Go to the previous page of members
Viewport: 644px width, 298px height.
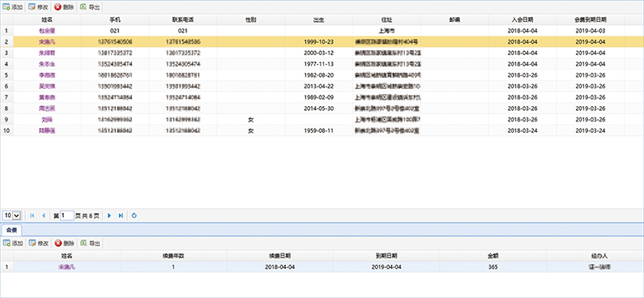point(44,215)
